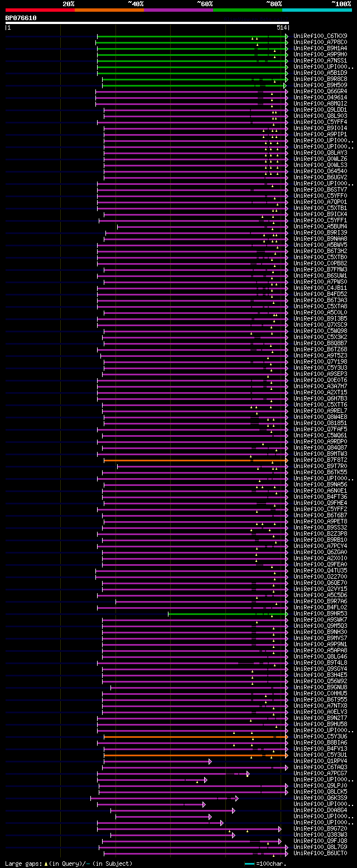Select the UniRef100_B2Z3P8 label
Screen dimensions: 357x868
[320, 533]
